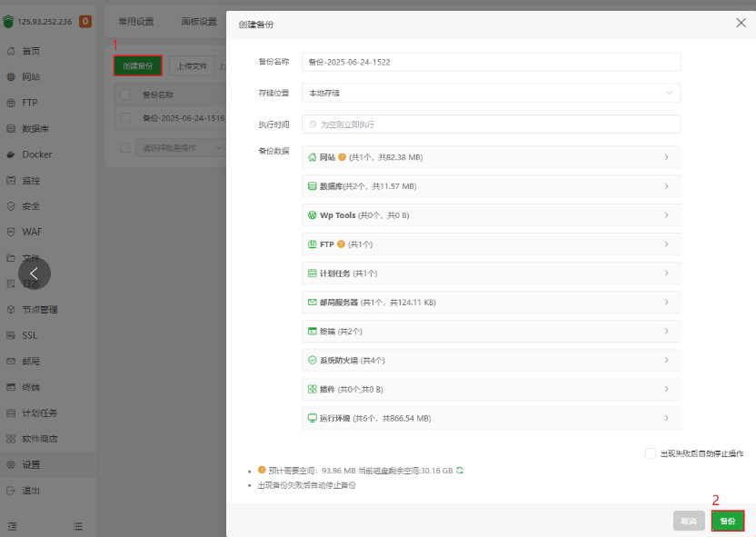Screen dimensions: 756x537
Task: Click the 节点管理 node icon in sidebar
Action: (x=11, y=310)
